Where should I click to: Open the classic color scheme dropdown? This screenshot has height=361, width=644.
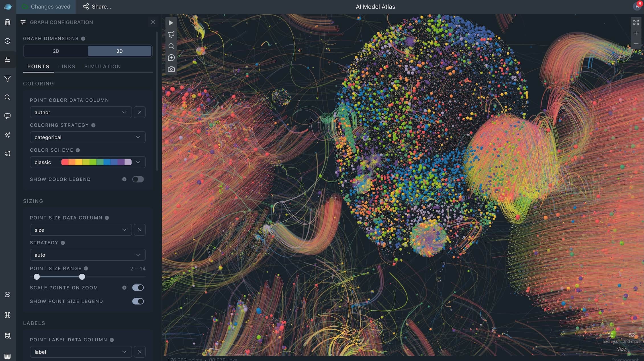(x=88, y=162)
